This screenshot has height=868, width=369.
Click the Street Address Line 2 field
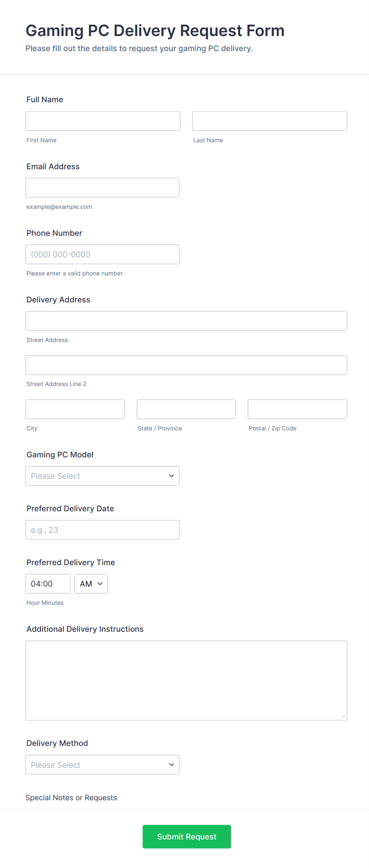[x=186, y=365]
